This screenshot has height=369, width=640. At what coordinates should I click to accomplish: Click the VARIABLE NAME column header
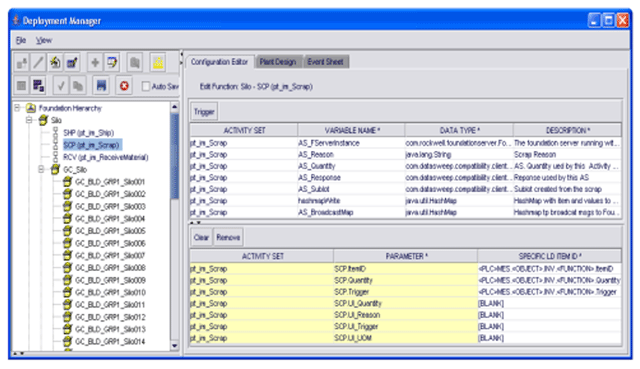351,130
